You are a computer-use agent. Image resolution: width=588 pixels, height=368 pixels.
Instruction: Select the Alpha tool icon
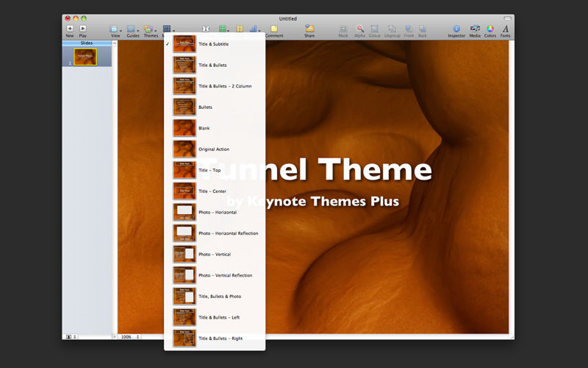pos(359,29)
